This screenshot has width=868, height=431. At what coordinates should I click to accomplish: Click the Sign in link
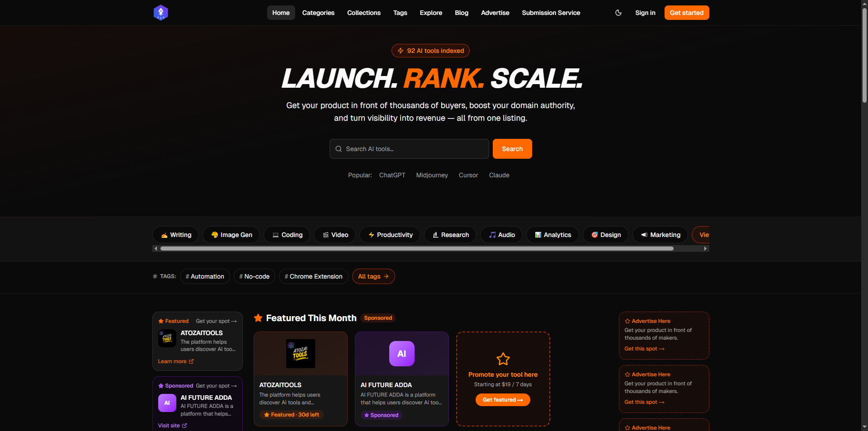645,13
